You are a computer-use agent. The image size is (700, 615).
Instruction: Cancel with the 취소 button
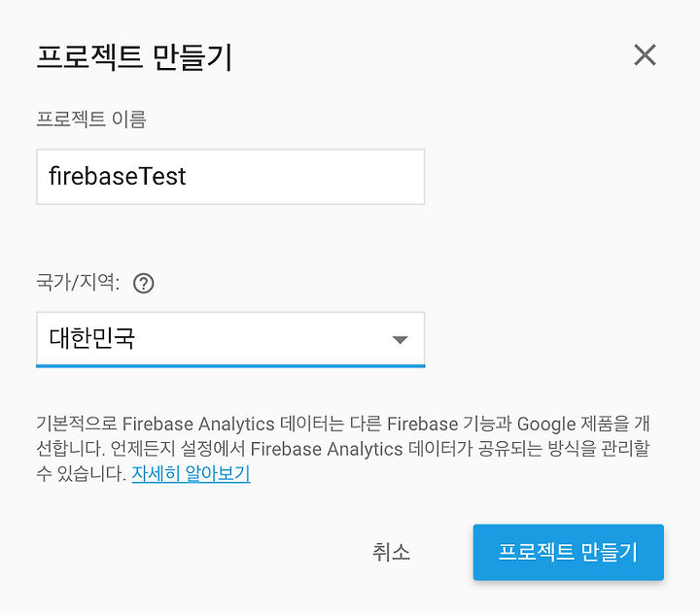[x=391, y=552]
